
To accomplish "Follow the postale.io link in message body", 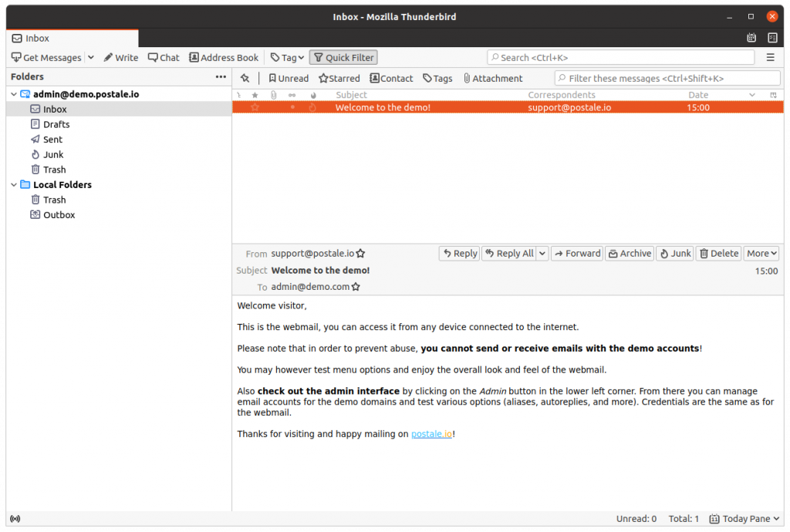I will 431,434.
